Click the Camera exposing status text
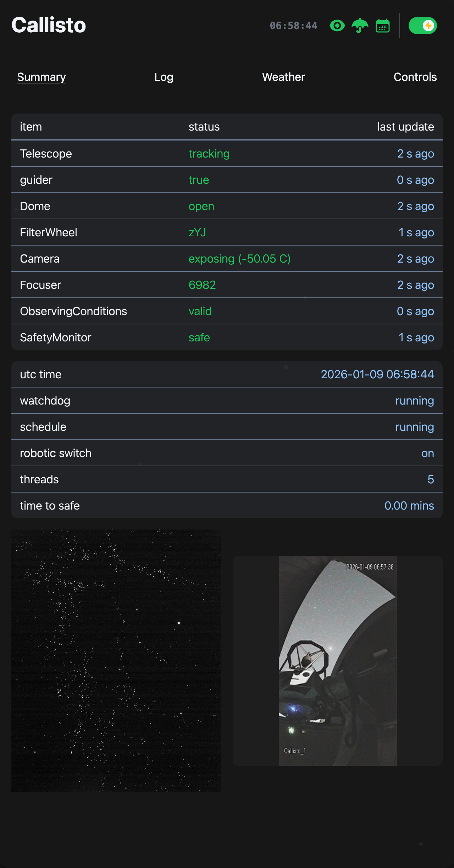The width and height of the screenshot is (454, 868). (239, 259)
